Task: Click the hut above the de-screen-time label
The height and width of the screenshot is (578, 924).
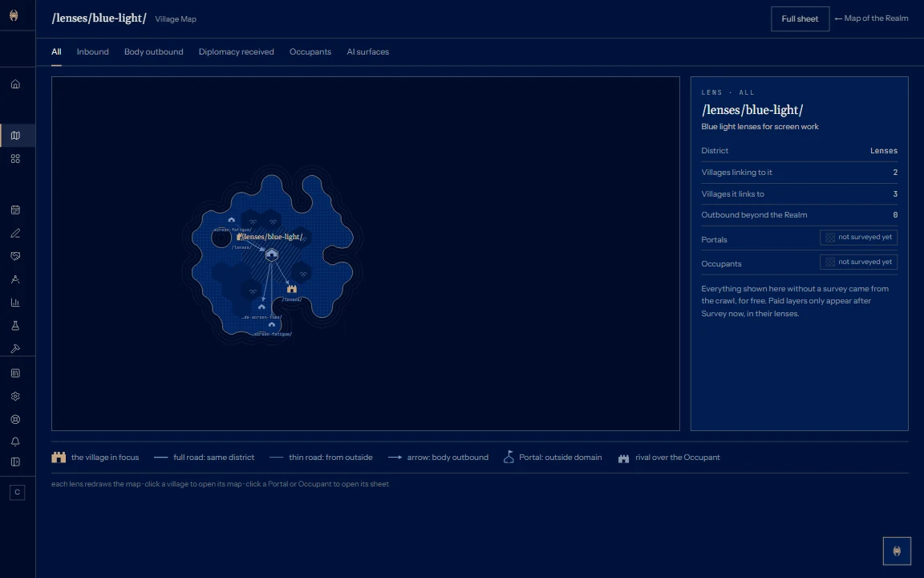Action: tap(261, 307)
